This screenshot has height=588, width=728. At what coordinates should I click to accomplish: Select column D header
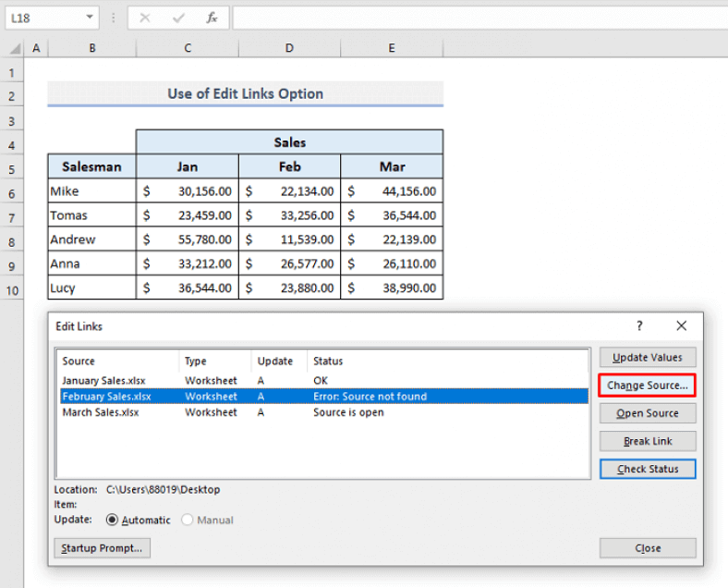pyautogui.click(x=289, y=49)
